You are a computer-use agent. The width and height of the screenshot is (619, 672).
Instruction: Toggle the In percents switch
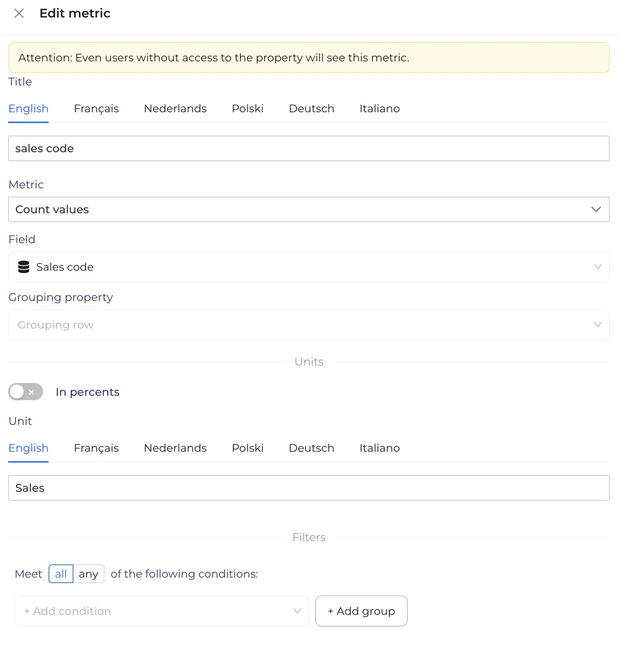(x=26, y=392)
